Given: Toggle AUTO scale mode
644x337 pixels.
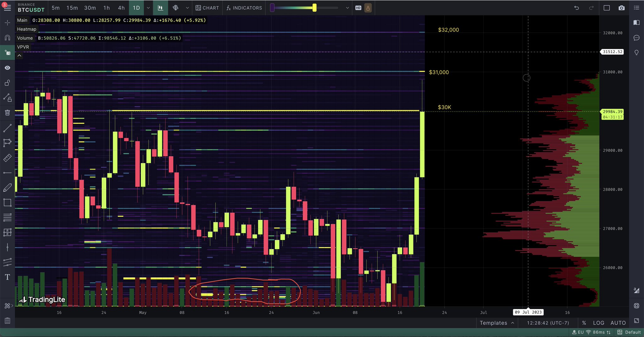Looking at the screenshot, I should (x=618, y=323).
